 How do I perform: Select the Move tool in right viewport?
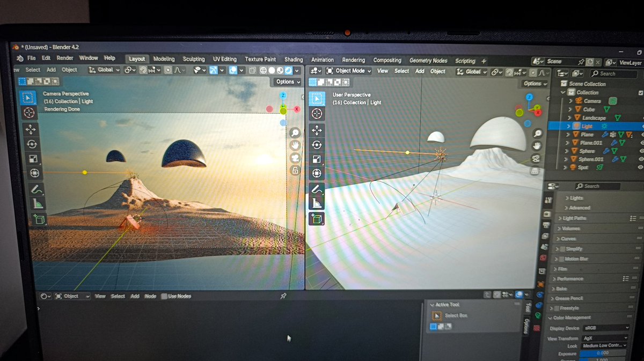pyautogui.click(x=317, y=130)
